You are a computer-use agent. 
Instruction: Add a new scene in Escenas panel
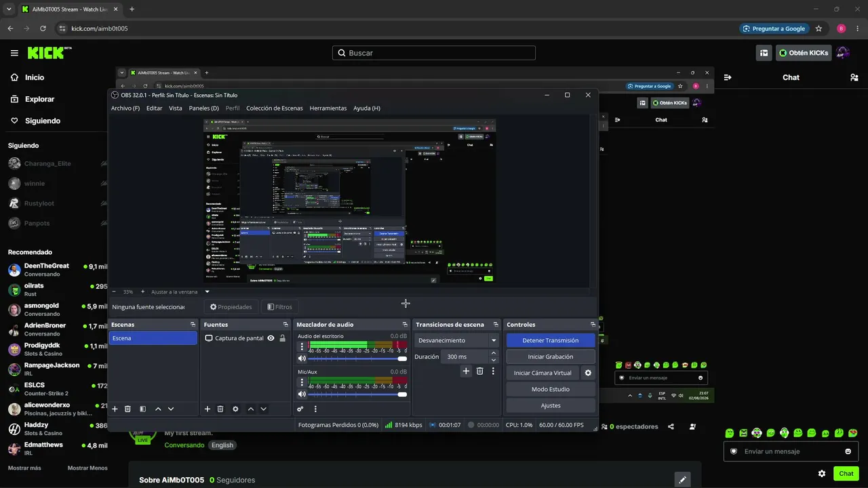[115, 409]
